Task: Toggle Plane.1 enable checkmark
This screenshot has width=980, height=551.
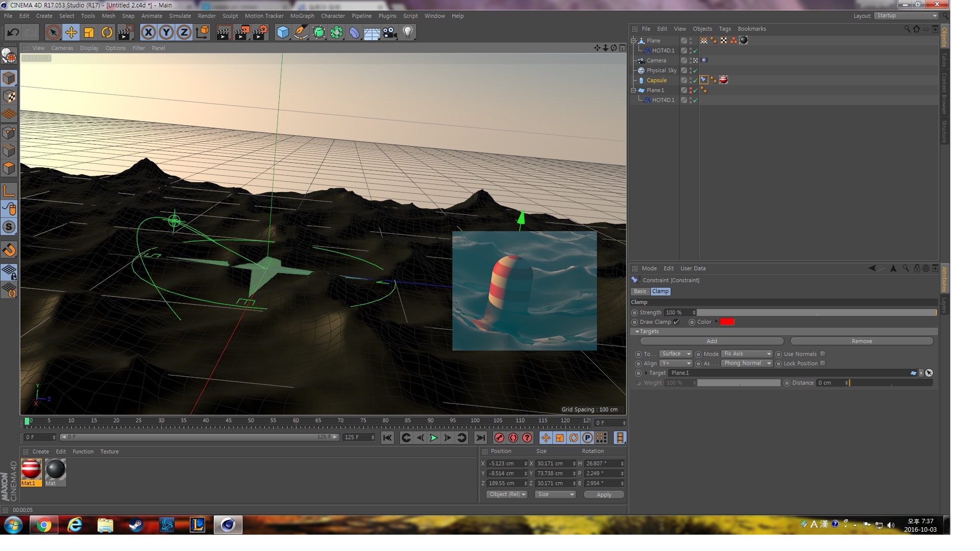Action: click(x=695, y=90)
